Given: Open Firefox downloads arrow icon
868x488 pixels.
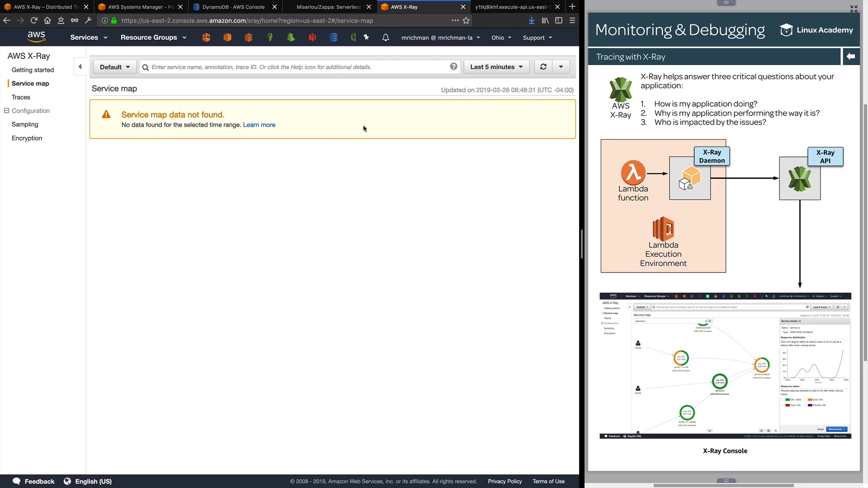Looking at the screenshot, I should pos(532,20).
